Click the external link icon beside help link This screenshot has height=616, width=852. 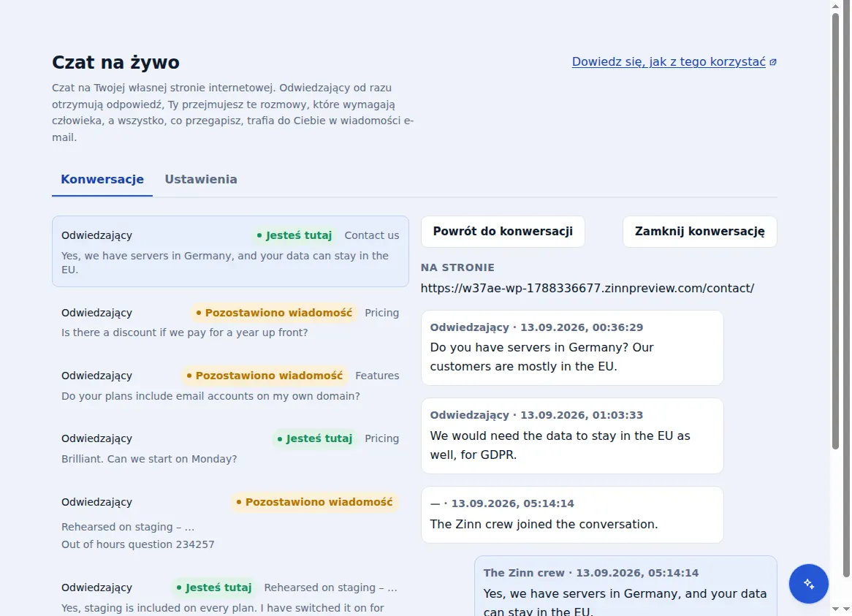[x=772, y=62]
